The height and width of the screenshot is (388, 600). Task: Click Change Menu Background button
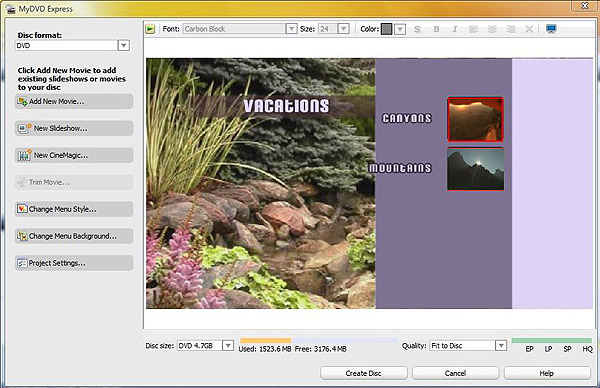pos(74,236)
